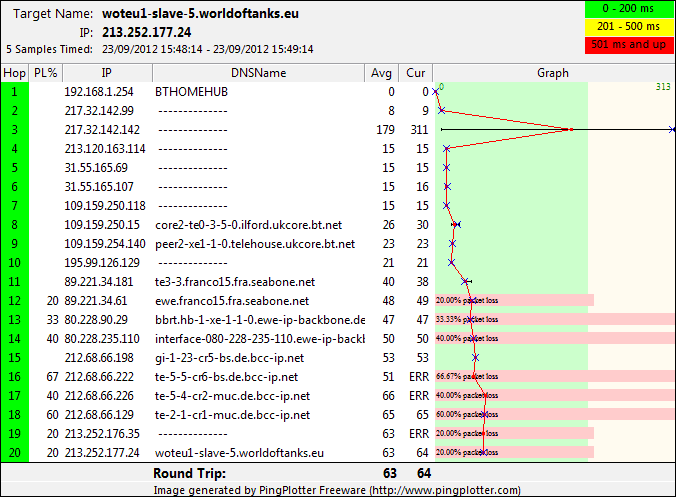Screen dimensions: 676x497
Task: Click te-2-1-cr1-muc.de.bcc-ip.net
Action: pyautogui.click(x=233, y=415)
